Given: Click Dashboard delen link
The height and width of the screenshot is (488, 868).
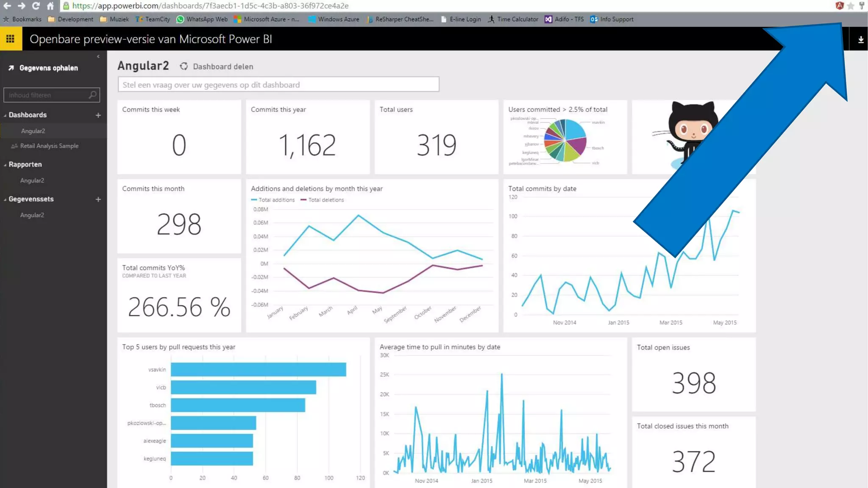Looking at the screenshot, I should coord(223,67).
